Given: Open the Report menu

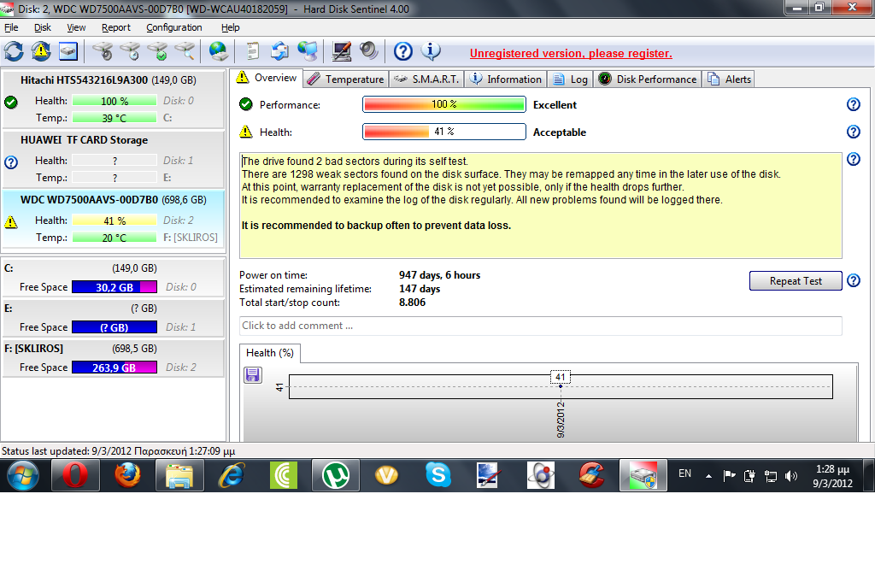Looking at the screenshot, I should tap(115, 27).
